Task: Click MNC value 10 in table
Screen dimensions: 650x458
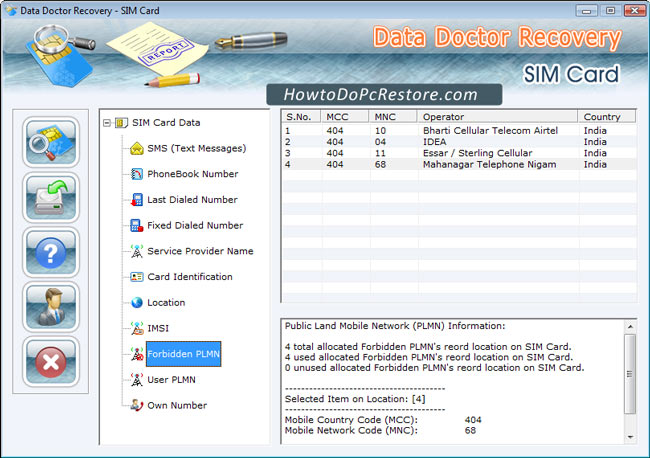Action: [381, 131]
